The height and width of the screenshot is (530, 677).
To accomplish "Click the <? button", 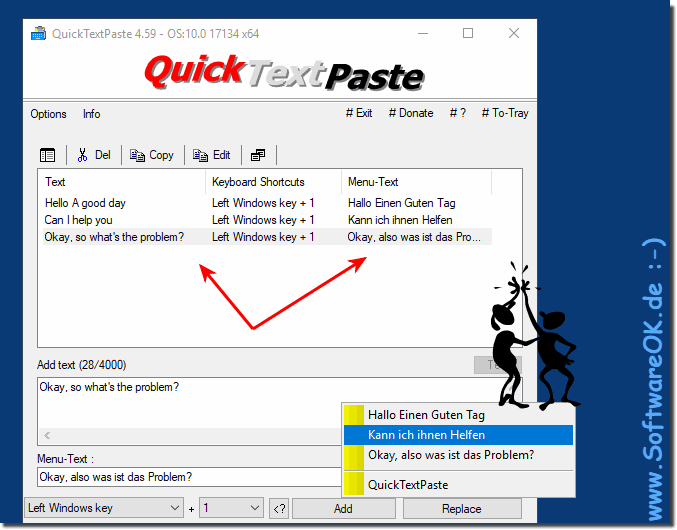I will [x=279, y=509].
